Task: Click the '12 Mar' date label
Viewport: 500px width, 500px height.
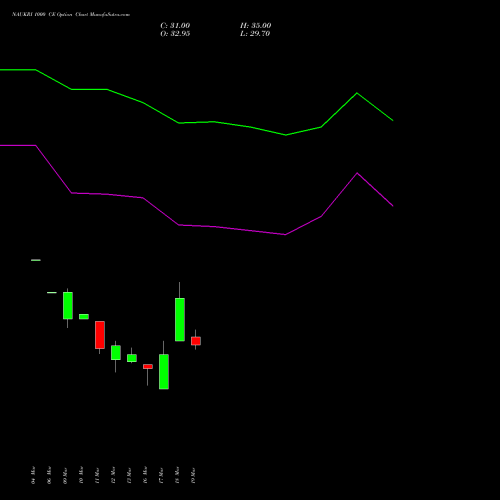Action: point(113,475)
